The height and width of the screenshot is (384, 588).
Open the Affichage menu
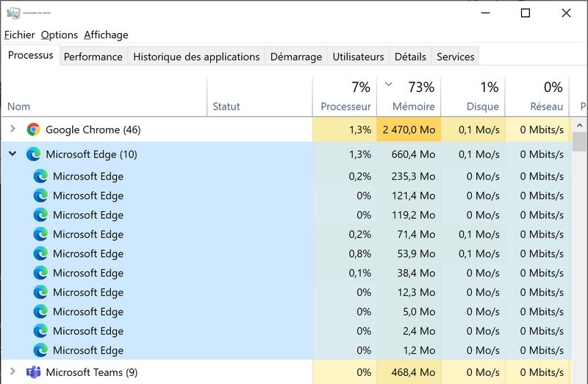pyautogui.click(x=106, y=35)
